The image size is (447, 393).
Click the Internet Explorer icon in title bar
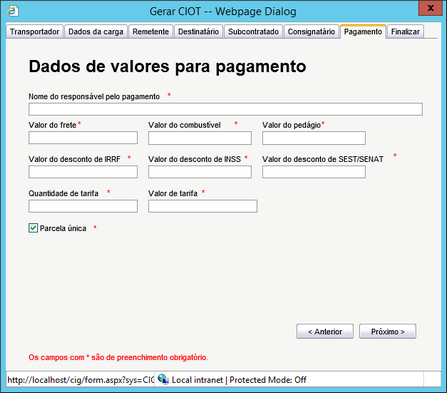tap(13, 11)
